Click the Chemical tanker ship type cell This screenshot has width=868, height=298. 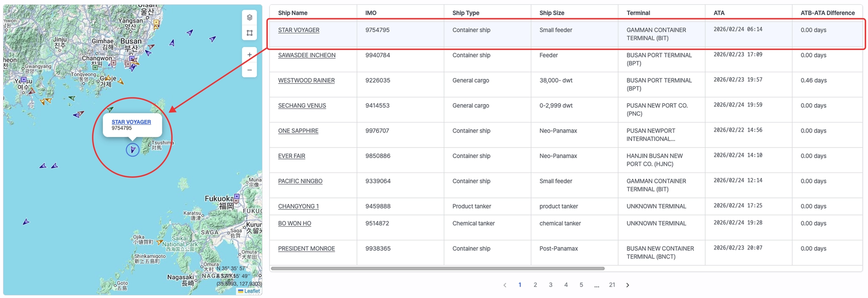[x=473, y=223]
